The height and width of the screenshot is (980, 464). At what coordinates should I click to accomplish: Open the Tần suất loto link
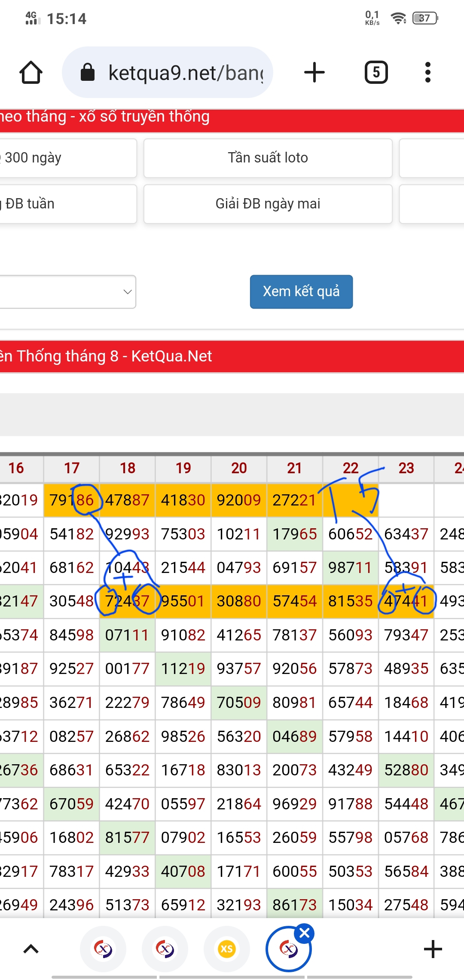coord(268,158)
